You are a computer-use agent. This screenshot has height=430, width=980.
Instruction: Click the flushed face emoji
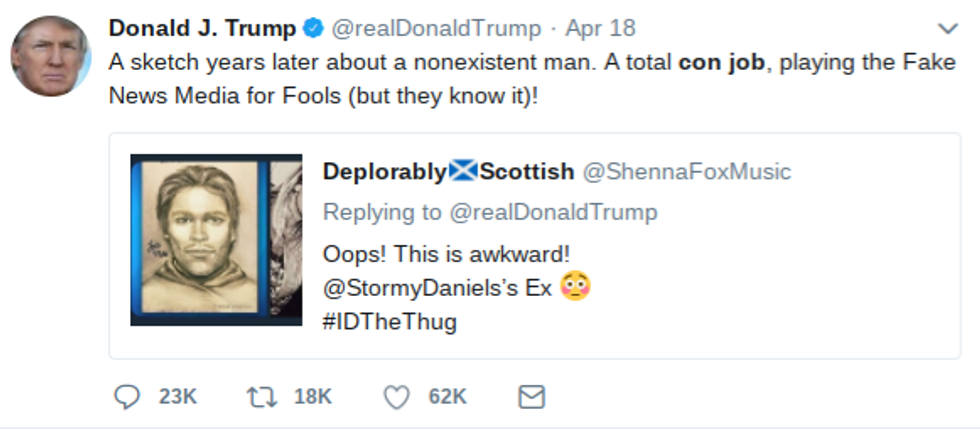coord(576,286)
